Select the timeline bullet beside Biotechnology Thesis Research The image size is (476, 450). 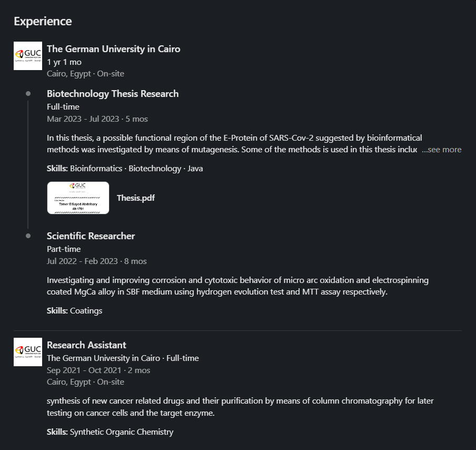[27, 93]
